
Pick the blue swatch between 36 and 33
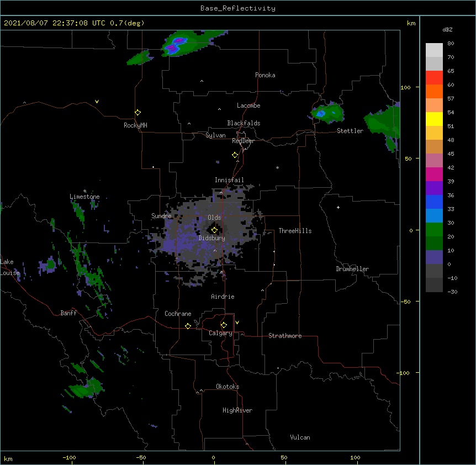tap(434, 202)
